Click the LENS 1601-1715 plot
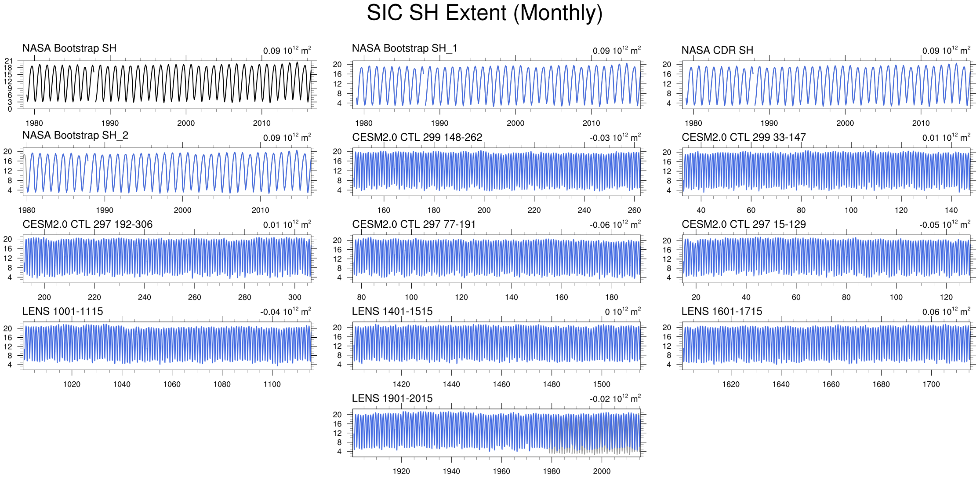The image size is (980, 478). (826, 346)
